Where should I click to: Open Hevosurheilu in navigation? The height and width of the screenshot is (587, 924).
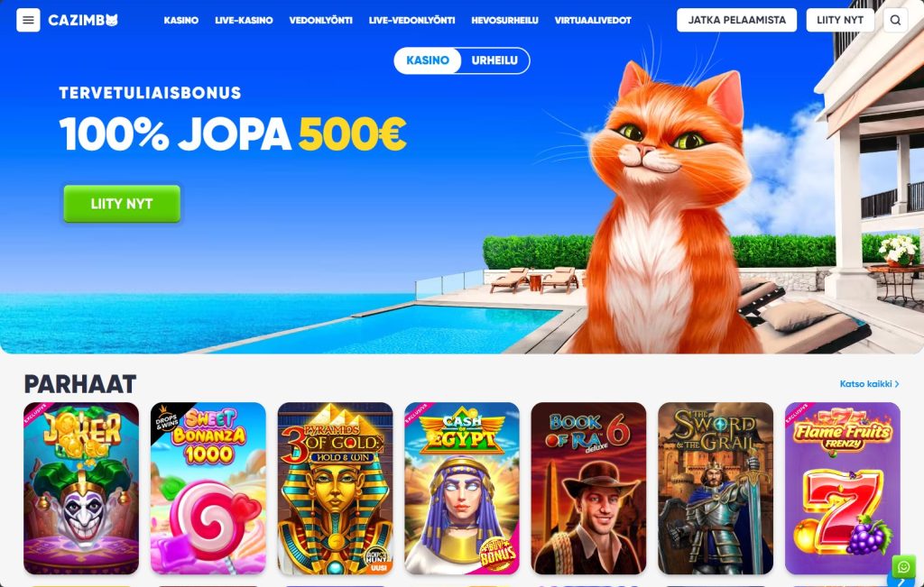(505, 20)
